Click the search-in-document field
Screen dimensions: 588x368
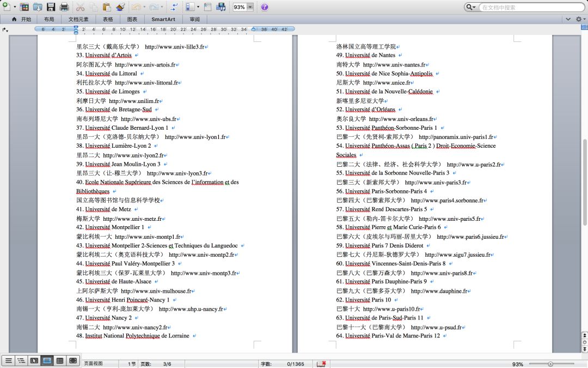(532, 7)
